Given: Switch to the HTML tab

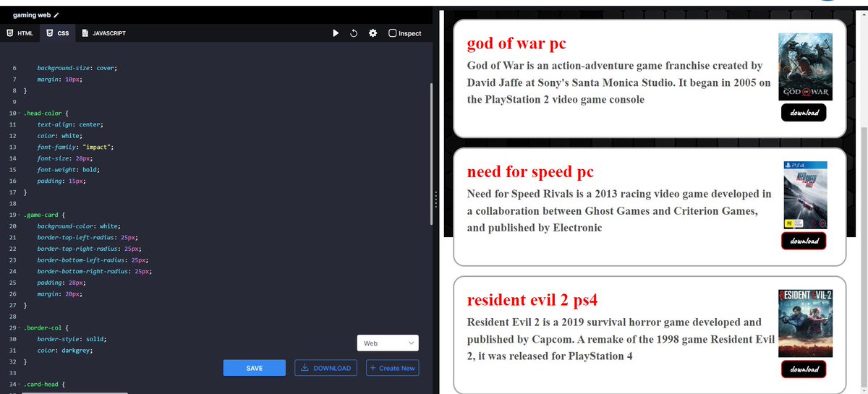Looking at the screenshot, I should point(20,33).
